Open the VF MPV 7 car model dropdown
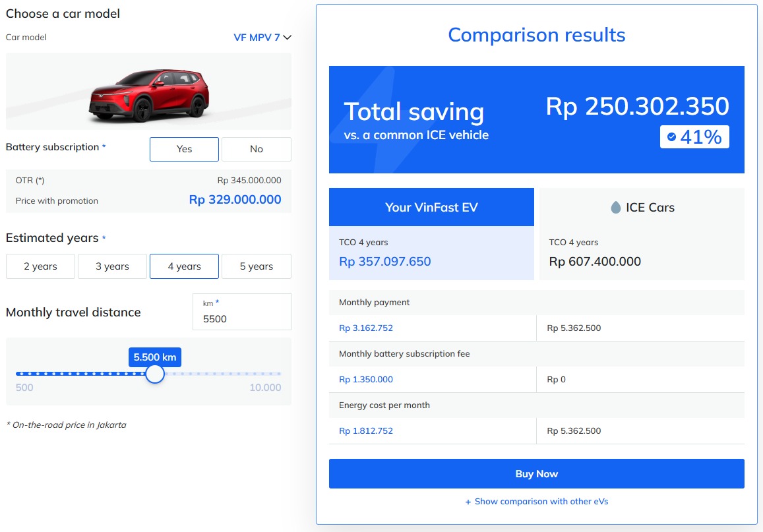The height and width of the screenshot is (532, 763). 262,38
